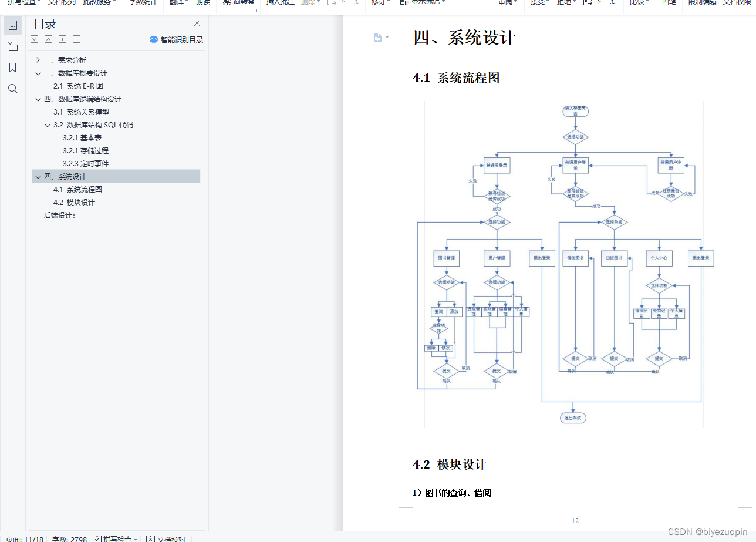Click the page icon left of the 四、系统设计 heading
756x542 pixels.
coord(377,38)
